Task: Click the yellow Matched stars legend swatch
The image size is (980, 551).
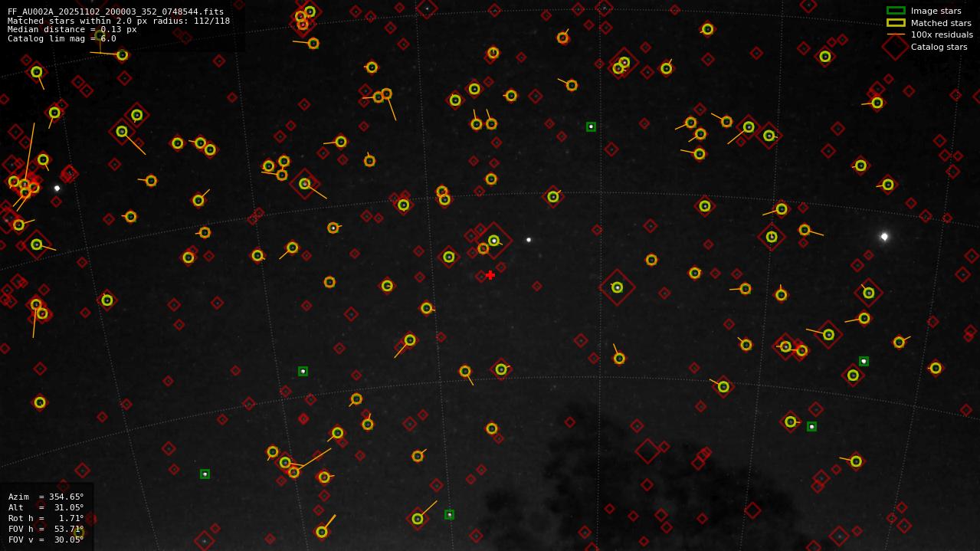Action: (x=896, y=23)
